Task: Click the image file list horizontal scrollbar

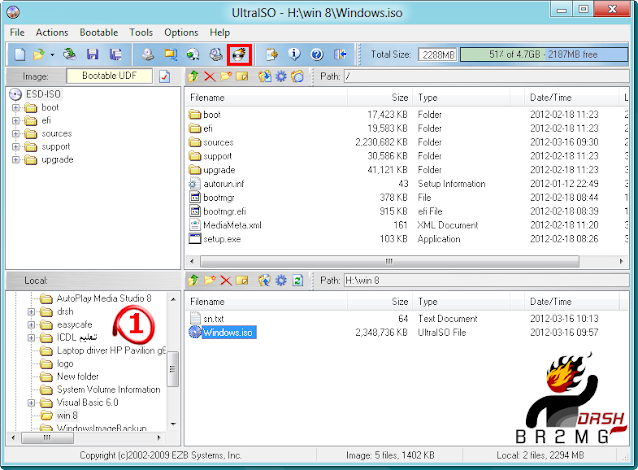Action: (389, 261)
